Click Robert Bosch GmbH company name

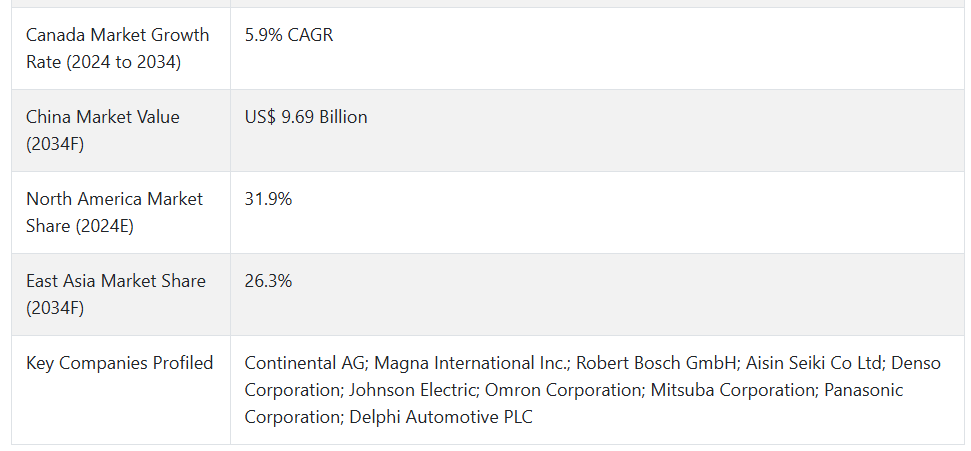(657, 363)
